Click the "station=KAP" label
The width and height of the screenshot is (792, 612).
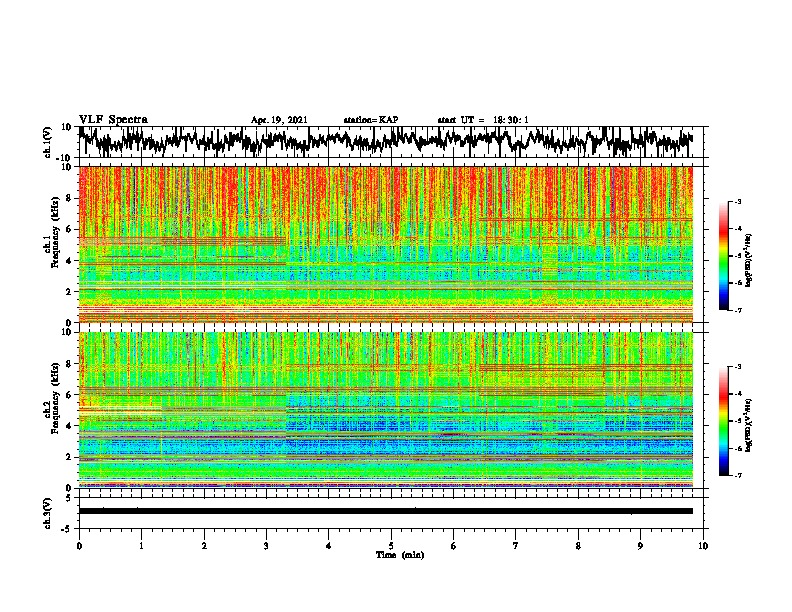click(x=371, y=120)
